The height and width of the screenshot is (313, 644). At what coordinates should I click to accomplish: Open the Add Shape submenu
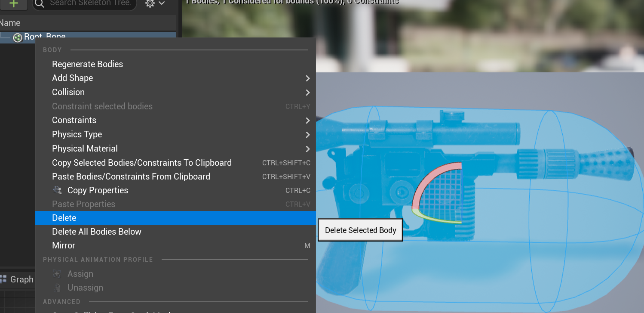click(x=175, y=78)
